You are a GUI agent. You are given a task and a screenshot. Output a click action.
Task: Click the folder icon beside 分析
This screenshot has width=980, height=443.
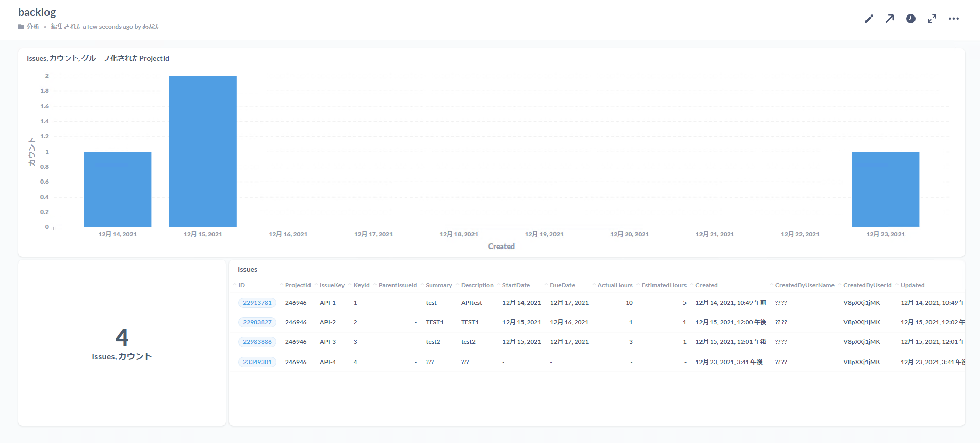click(x=21, y=27)
